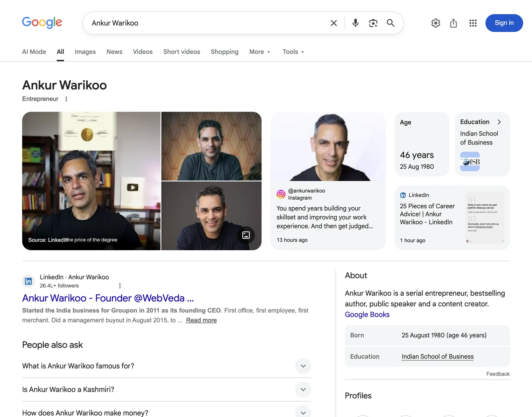This screenshot has height=417, width=532.
Task: Click the 1 hour ago timestamp
Action: [413, 240]
